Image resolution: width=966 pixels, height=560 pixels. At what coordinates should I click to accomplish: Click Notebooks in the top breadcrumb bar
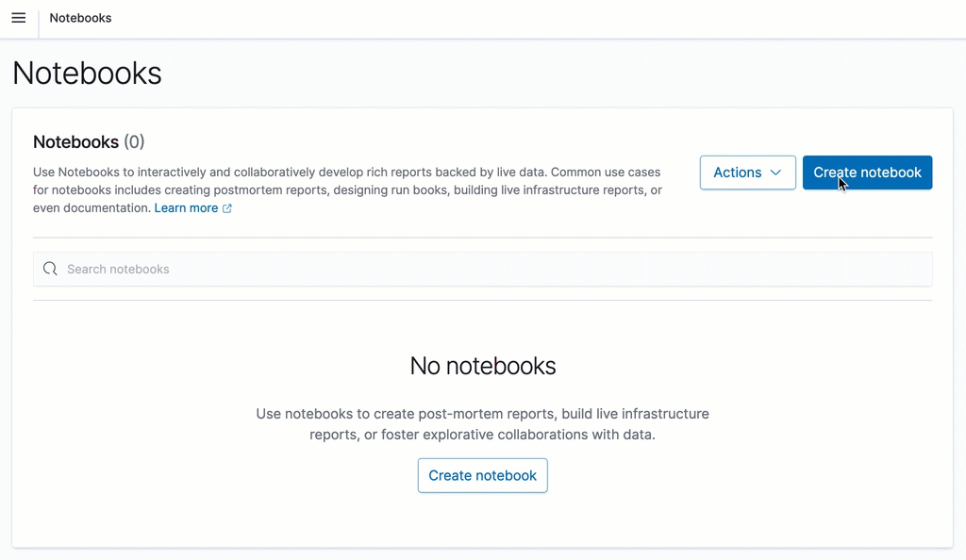(80, 18)
